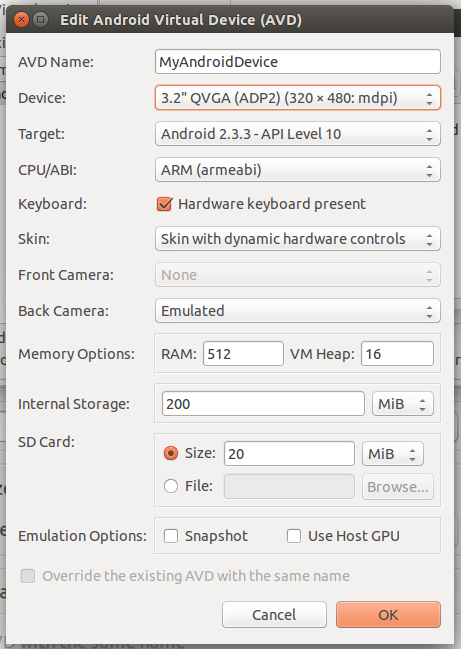Click the disabled Front Camera dropdown
Viewport: 461px width, 649px height.
(x=298, y=275)
